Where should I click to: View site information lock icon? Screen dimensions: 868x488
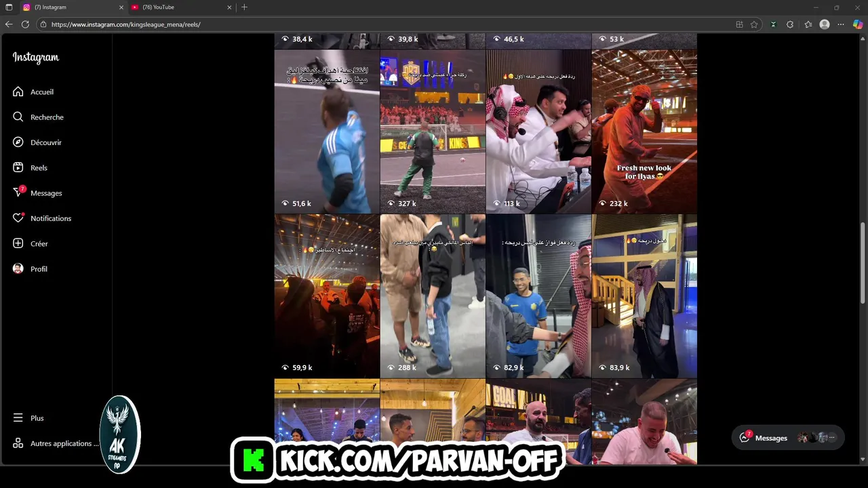tap(43, 24)
